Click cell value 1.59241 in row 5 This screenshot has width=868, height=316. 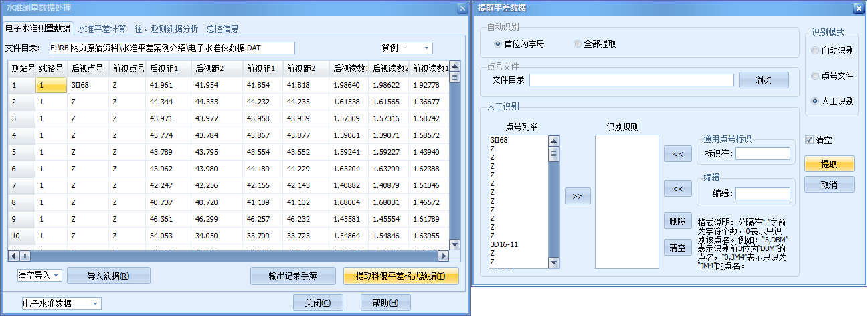coord(349,152)
